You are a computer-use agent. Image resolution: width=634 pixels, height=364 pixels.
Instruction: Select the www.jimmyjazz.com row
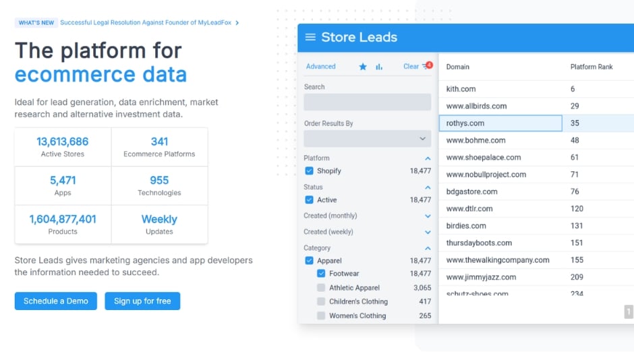tap(536, 277)
